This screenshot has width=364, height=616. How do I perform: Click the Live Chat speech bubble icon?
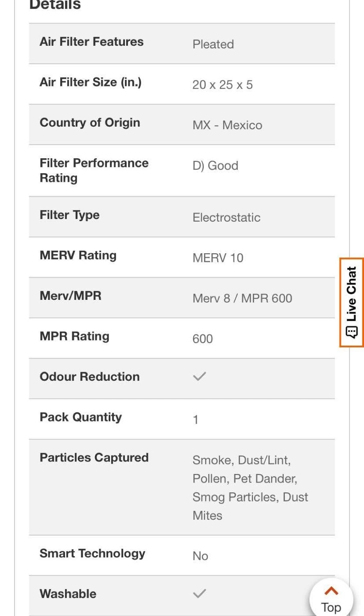[x=352, y=332]
